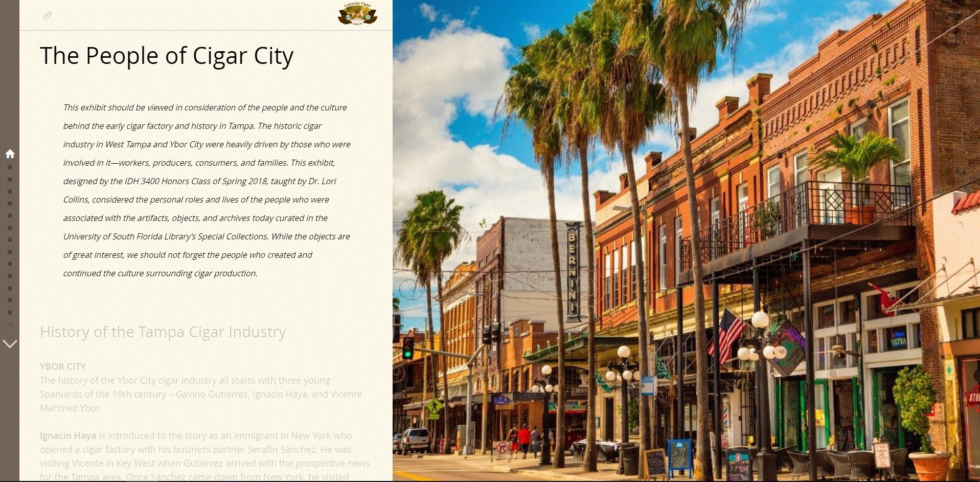The height and width of the screenshot is (482, 980).
Task: Select the last section dot above number 15
Action: (x=10, y=312)
